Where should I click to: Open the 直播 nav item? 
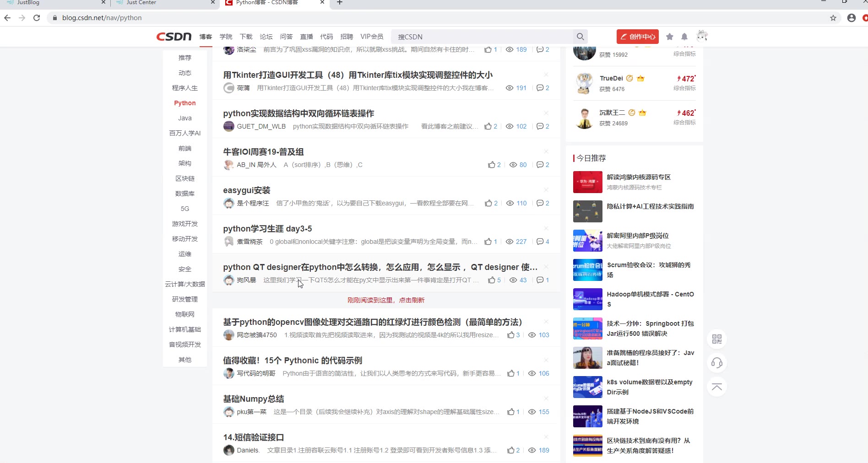point(306,37)
